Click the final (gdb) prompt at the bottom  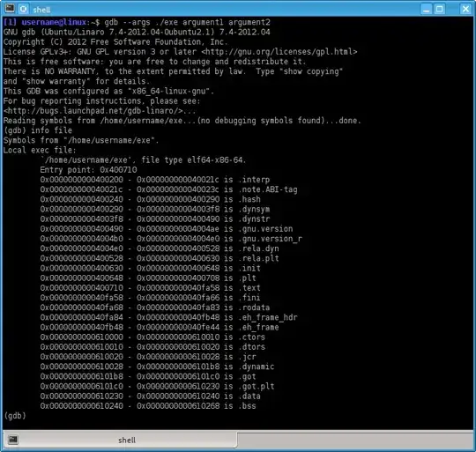point(15,416)
